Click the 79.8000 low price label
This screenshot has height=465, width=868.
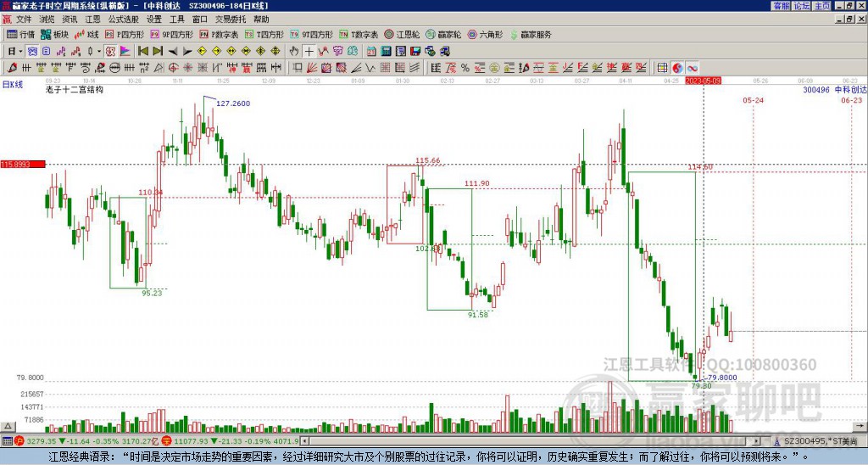click(x=722, y=378)
